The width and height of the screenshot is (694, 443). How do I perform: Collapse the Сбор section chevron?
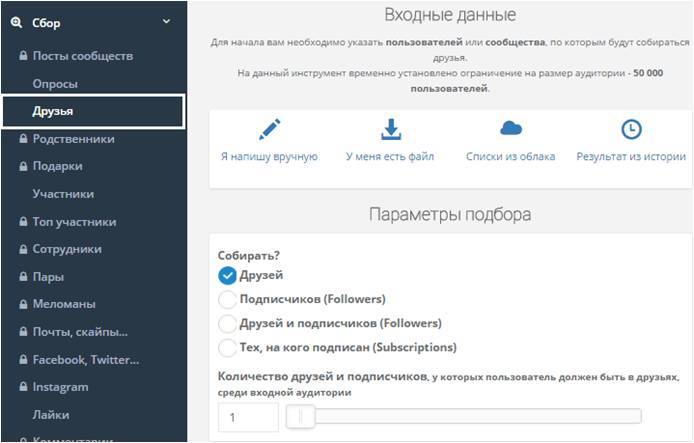point(166,23)
